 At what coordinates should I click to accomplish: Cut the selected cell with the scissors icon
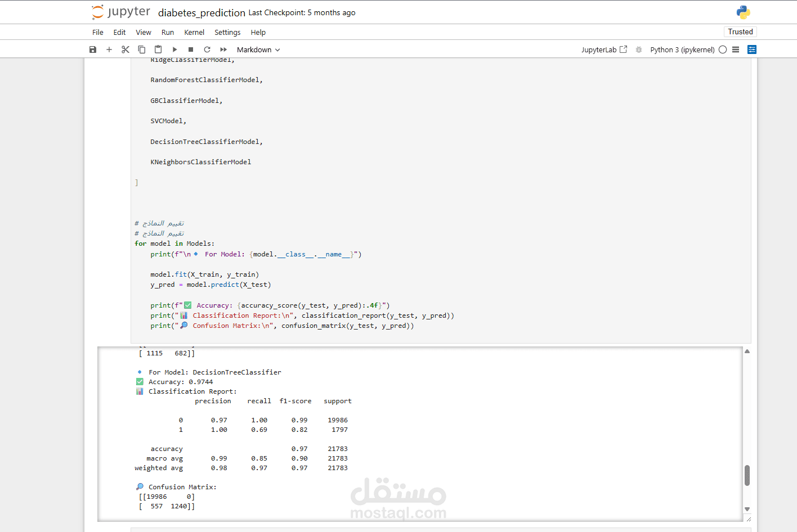126,49
